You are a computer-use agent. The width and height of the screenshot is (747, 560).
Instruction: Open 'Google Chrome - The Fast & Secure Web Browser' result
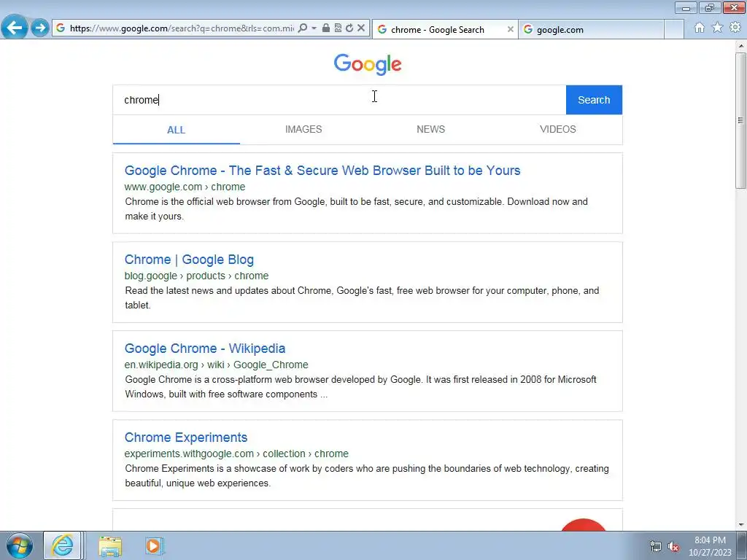322,171
